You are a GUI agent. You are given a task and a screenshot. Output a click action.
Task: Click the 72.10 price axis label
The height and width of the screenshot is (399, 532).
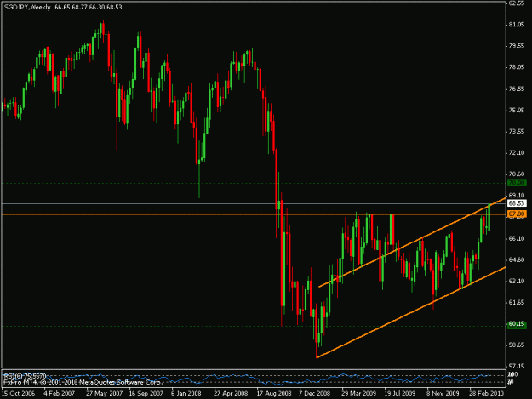(x=517, y=153)
